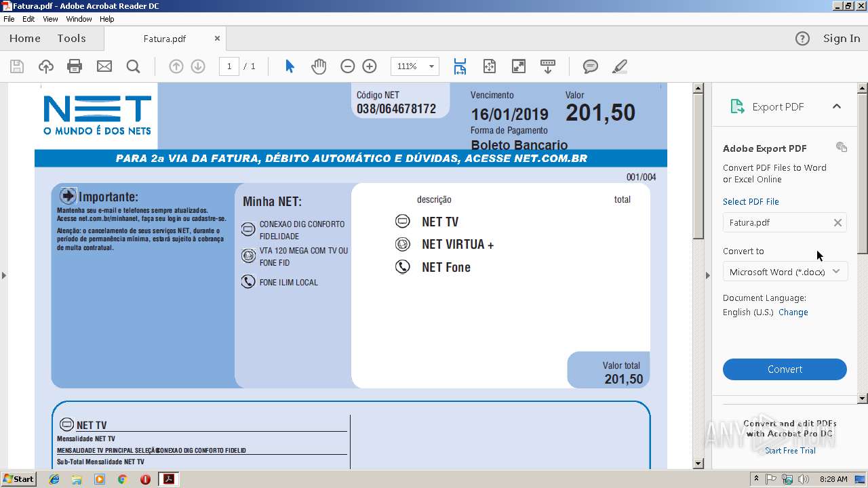This screenshot has height=488, width=868.
Task: Click the page number input field
Action: coord(229,66)
